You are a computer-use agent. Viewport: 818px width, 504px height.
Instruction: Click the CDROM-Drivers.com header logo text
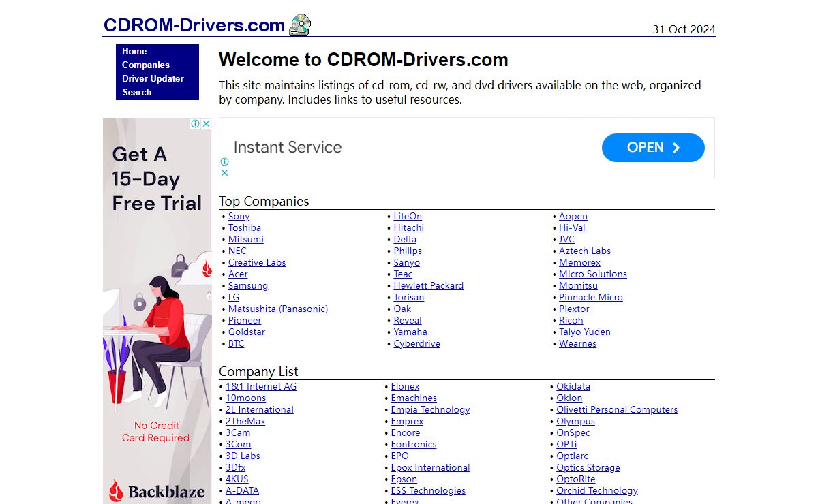[194, 25]
